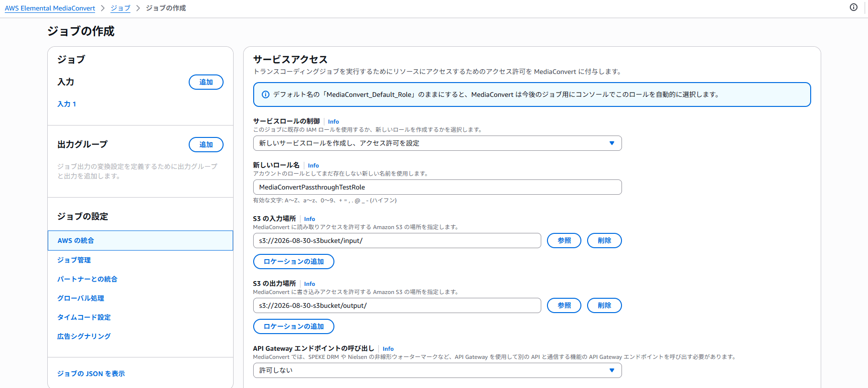Click the S3 の出力場所 path field
The width and height of the screenshot is (868, 388).
coord(397,305)
